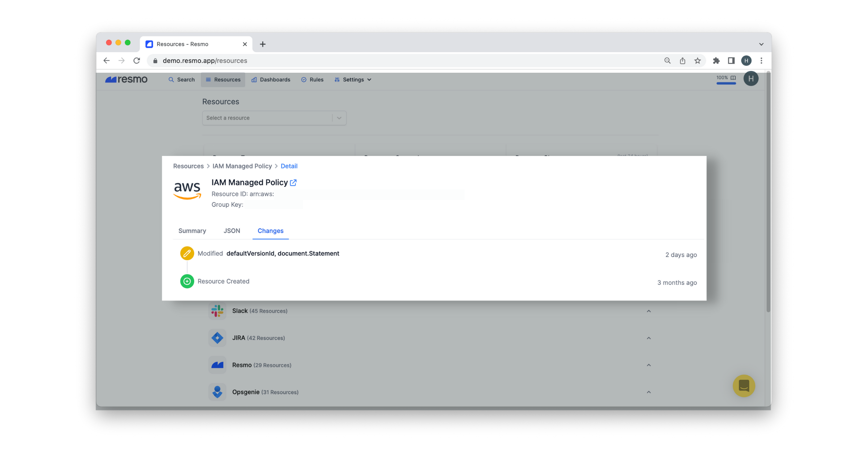868x456 pixels.
Task: Click the Opsgenie (31 Resources) row label
Action: [x=265, y=392]
